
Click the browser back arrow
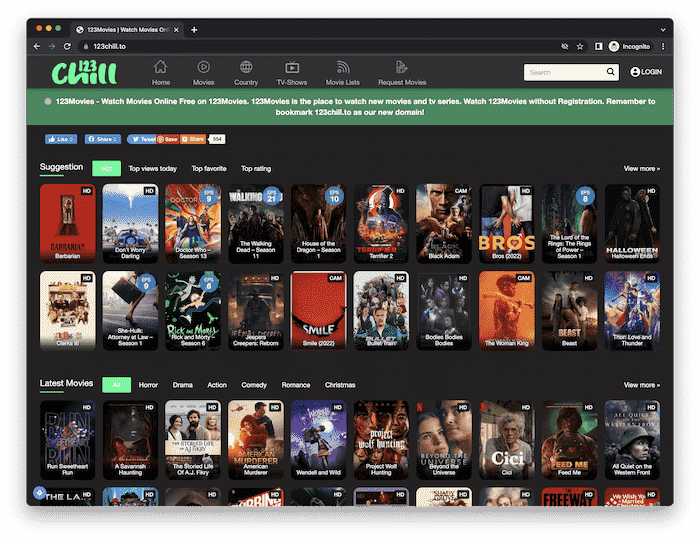pos(37,46)
